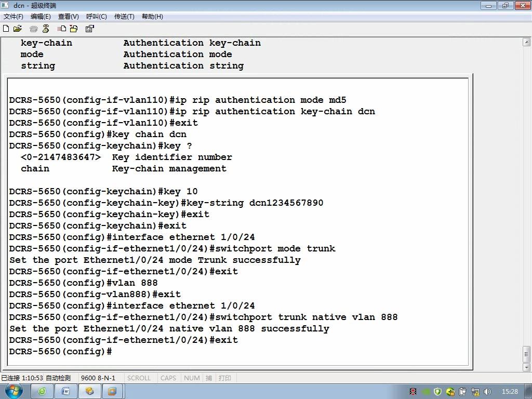Click the 'Key-chain management' help text
The height and width of the screenshot is (399, 532).
[x=169, y=169]
